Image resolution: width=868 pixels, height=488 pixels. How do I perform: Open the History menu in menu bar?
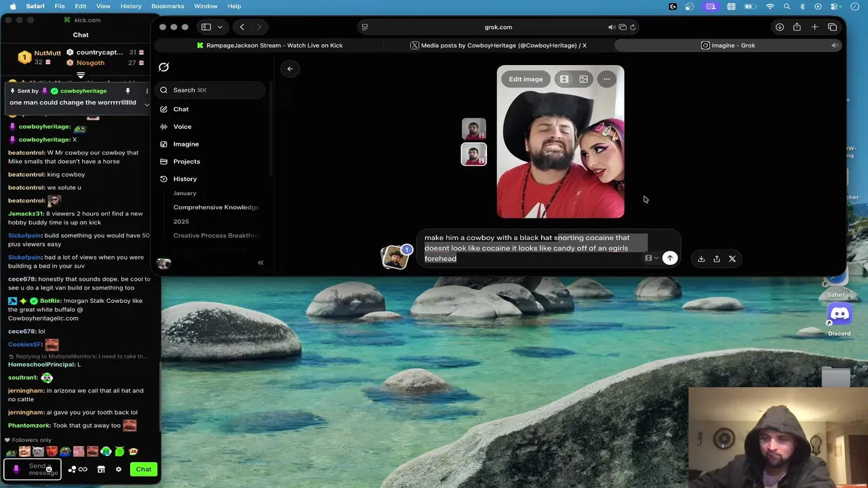click(x=131, y=6)
